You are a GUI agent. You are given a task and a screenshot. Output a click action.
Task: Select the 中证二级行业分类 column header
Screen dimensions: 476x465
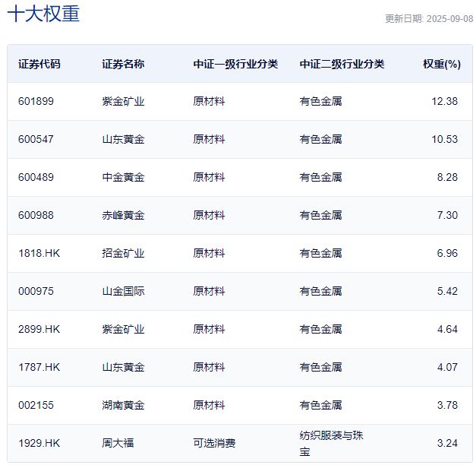pos(342,64)
